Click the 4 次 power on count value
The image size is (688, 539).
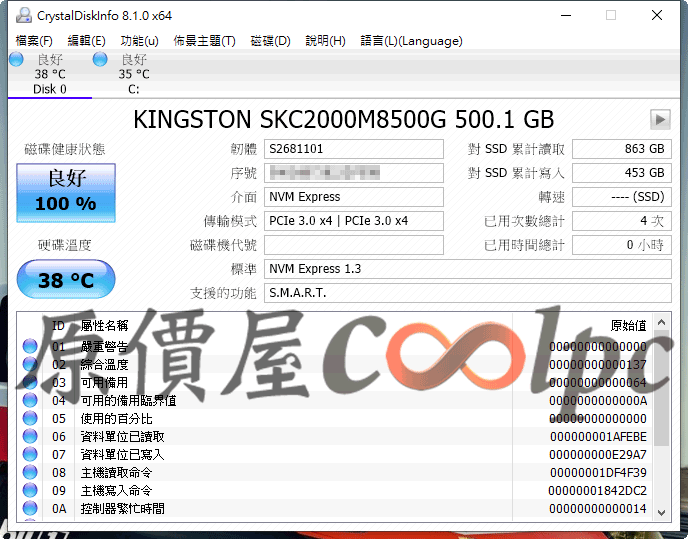(622, 221)
